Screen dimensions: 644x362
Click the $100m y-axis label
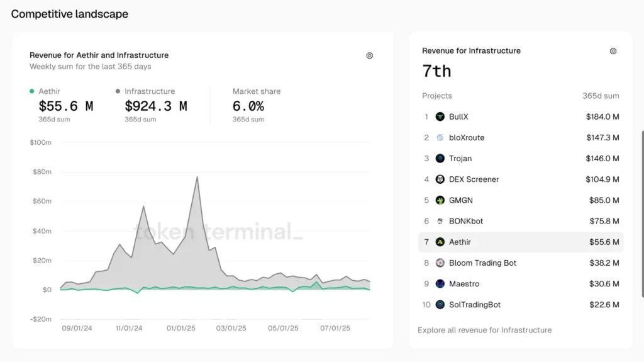click(40, 143)
